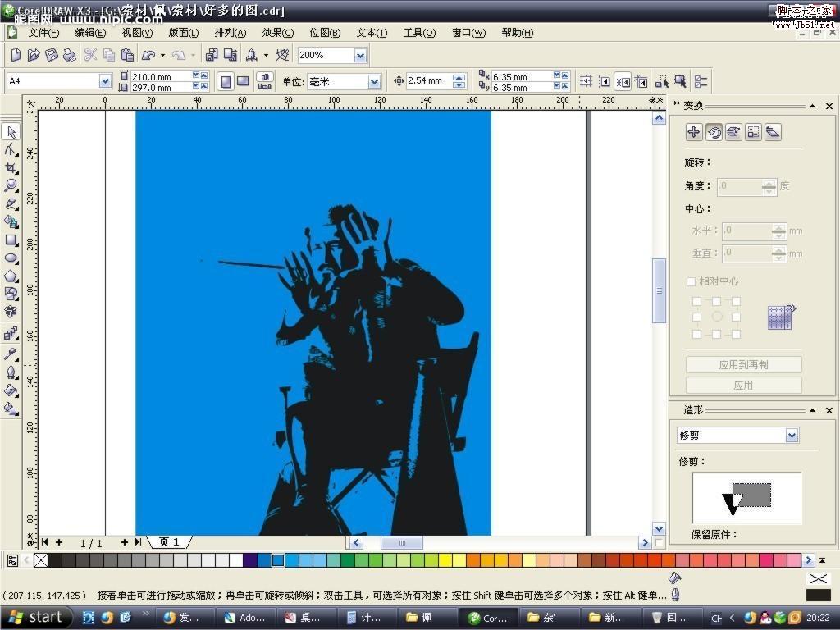Create a new document icon
This screenshot has height=630, width=840.
pyautogui.click(x=16, y=55)
